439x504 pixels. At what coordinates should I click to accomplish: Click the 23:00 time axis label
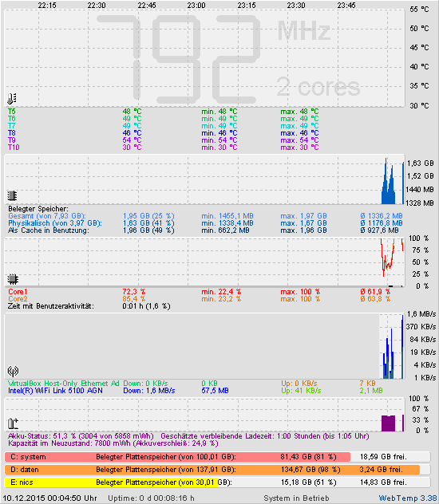196,6
